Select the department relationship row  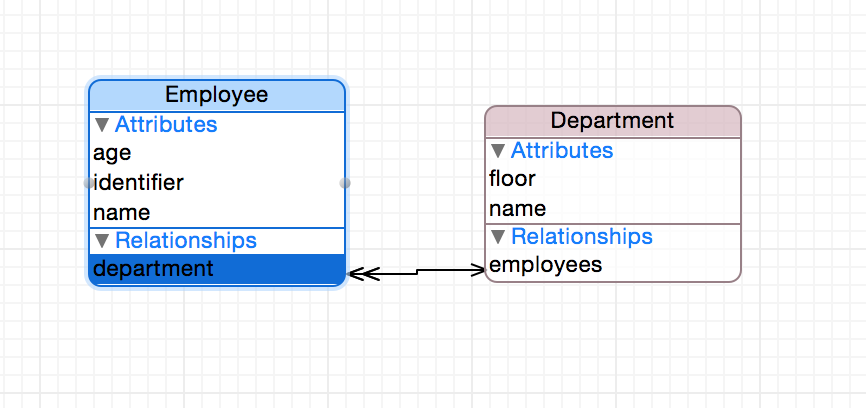(x=216, y=269)
